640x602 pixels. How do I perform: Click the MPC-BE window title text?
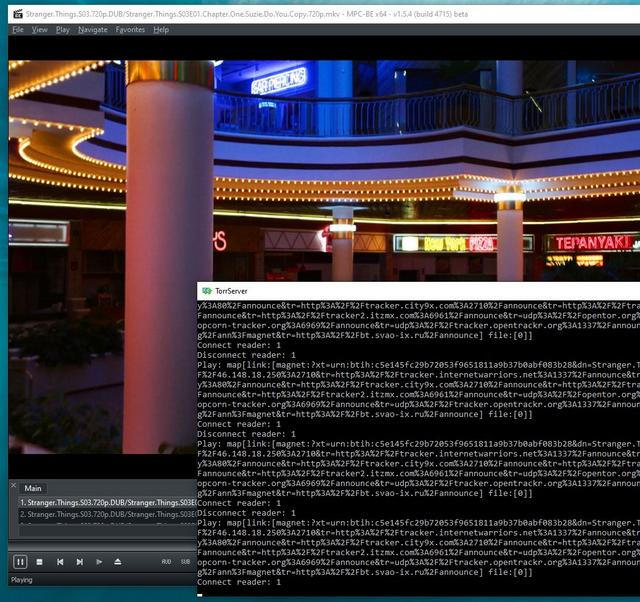pos(247,14)
